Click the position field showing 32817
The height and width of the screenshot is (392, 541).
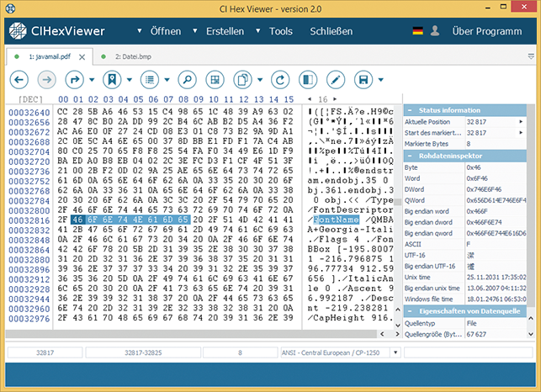tap(45, 352)
